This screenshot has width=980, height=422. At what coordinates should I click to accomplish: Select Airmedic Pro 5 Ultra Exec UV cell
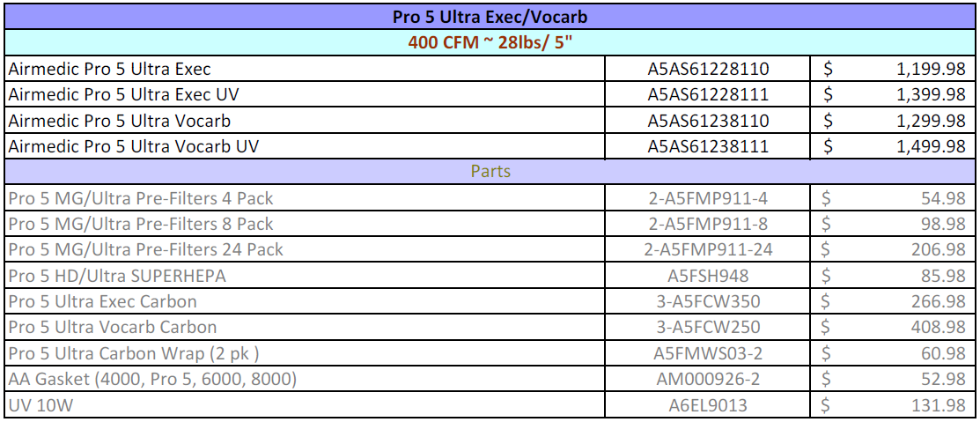click(x=305, y=94)
